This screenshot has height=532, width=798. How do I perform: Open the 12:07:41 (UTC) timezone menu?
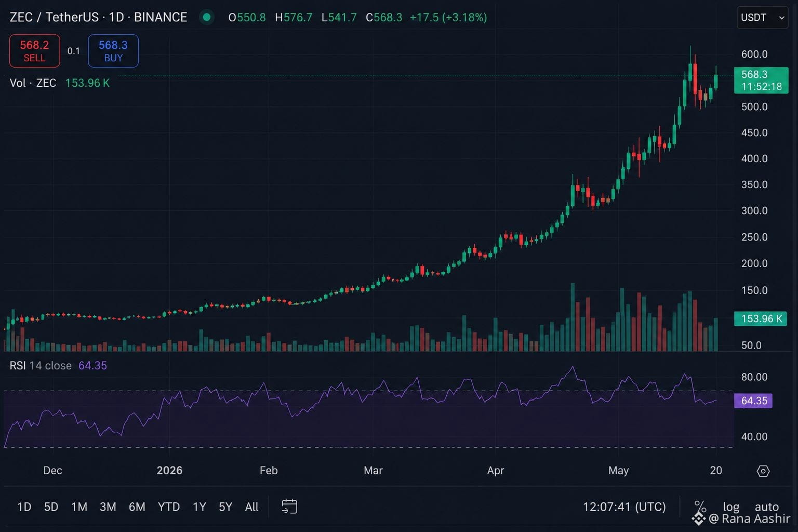[624, 507]
